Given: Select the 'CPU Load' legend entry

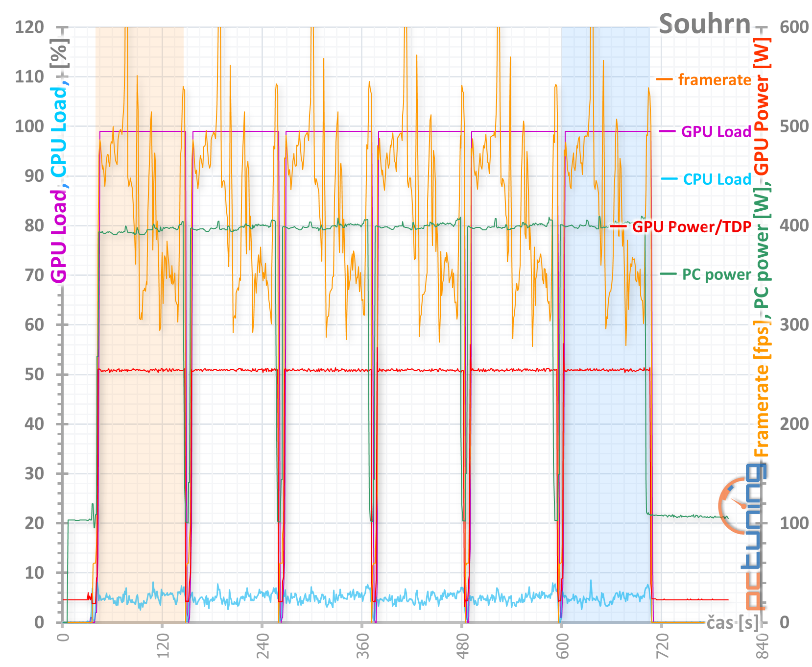Looking at the screenshot, I should [706, 179].
